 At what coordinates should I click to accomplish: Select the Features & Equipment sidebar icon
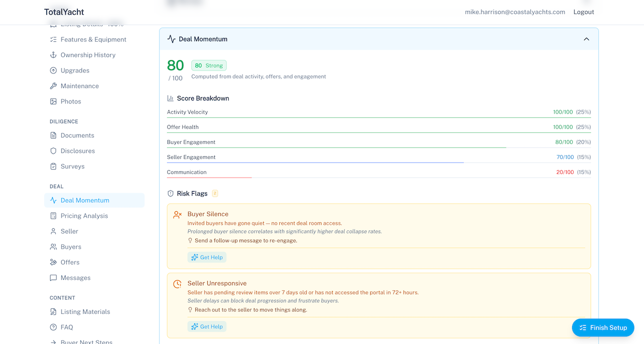(52, 39)
